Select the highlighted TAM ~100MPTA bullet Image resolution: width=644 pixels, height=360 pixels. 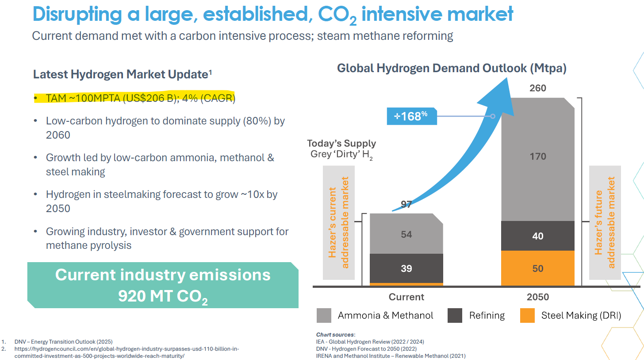click(140, 98)
